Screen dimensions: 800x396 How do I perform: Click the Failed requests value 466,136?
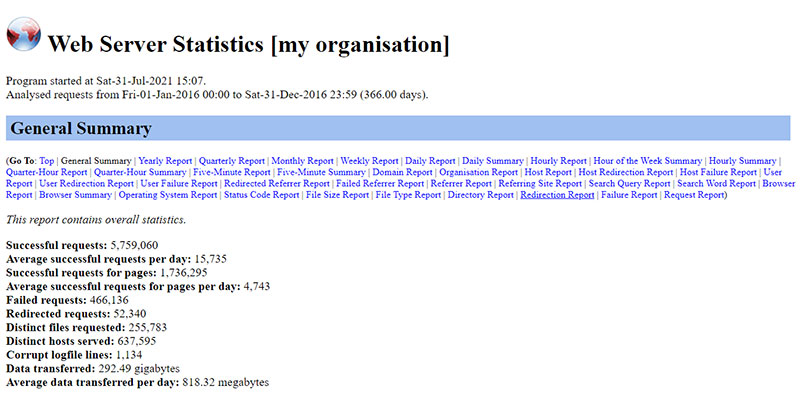[109, 300]
